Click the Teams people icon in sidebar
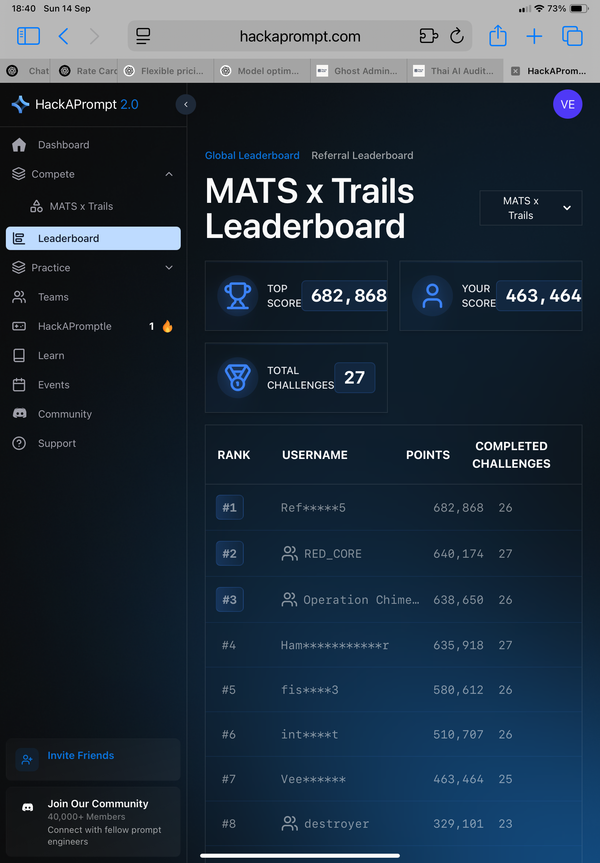Screen dimensions: 600x863 point(19,297)
